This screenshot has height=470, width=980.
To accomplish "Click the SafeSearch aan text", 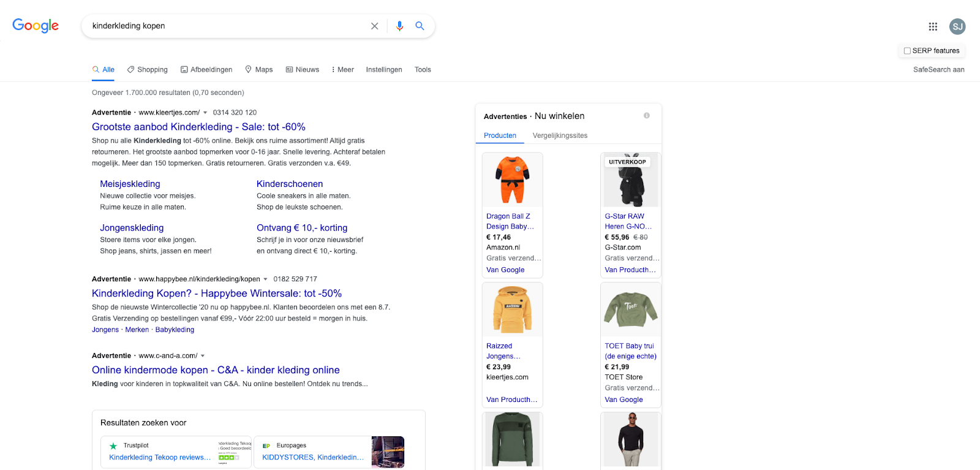I will point(939,70).
